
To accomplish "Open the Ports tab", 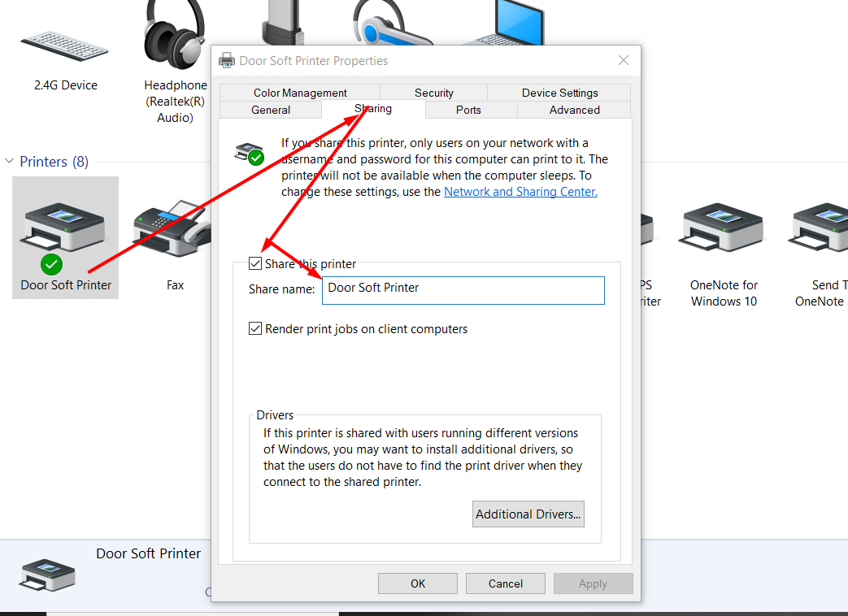I will click(468, 110).
